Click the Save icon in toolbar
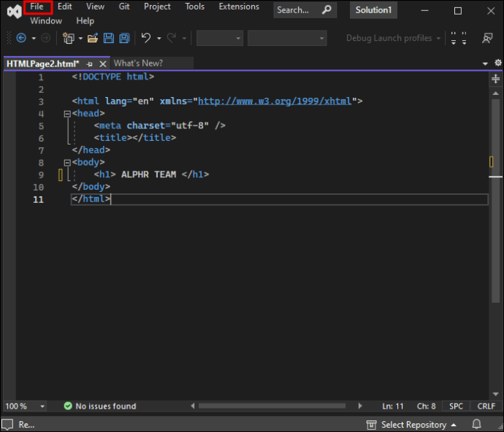 [109, 38]
